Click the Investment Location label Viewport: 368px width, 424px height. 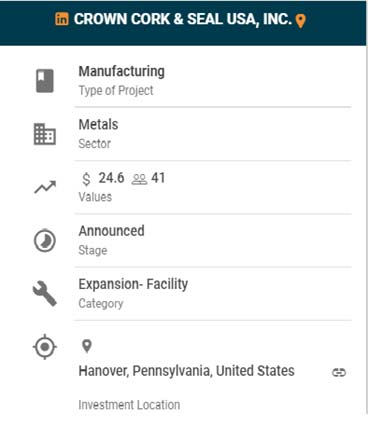click(x=129, y=405)
